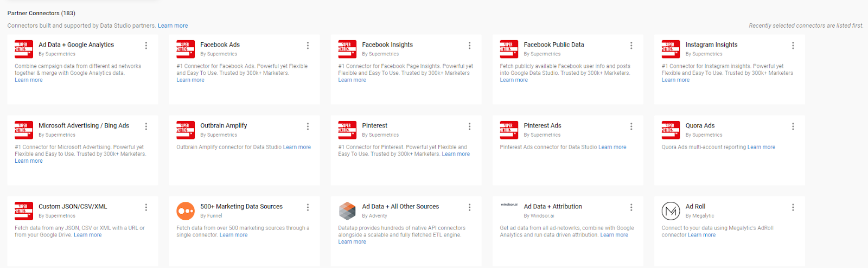Open more options menu for Facebook Public Data
This screenshot has height=268, width=868.
tap(631, 46)
